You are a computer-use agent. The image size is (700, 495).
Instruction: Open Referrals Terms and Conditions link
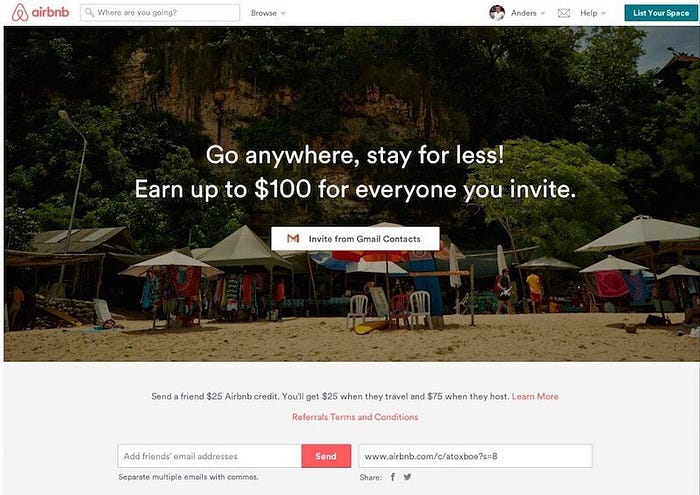click(x=355, y=417)
